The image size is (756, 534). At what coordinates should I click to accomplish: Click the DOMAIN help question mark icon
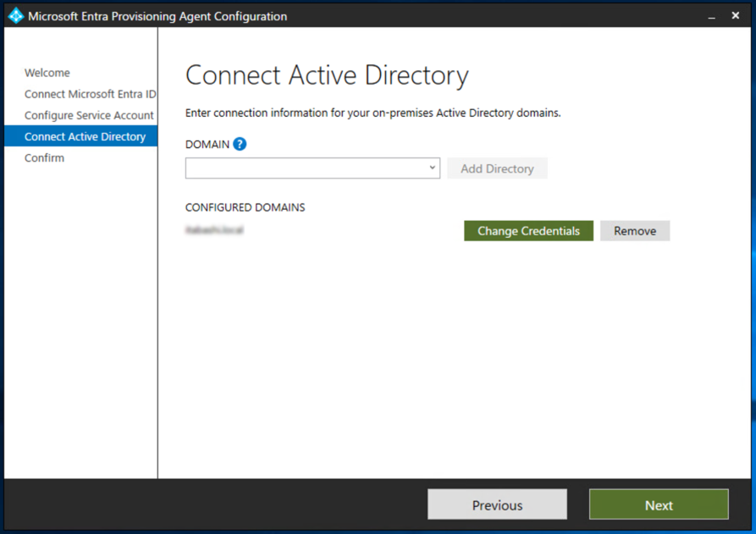click(240, 144)
